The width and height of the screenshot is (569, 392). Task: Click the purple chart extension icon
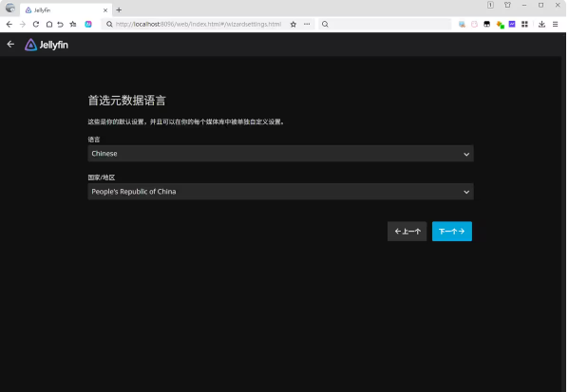(x=512, y=25)
